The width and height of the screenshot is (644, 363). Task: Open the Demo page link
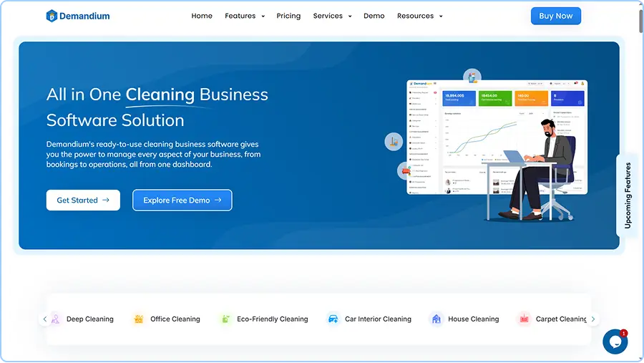(x=374, y=16)
